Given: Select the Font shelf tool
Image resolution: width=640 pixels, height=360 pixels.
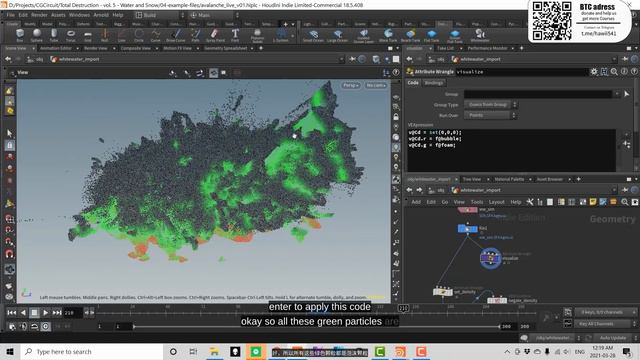Looking at the screenshot, I should click(x=235, y=36).
